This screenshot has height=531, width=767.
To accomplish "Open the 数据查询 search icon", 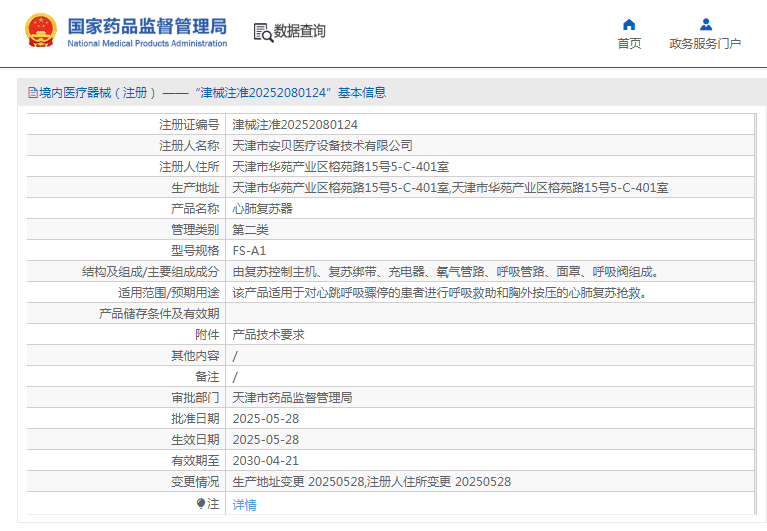I will [x=263, y=32].
